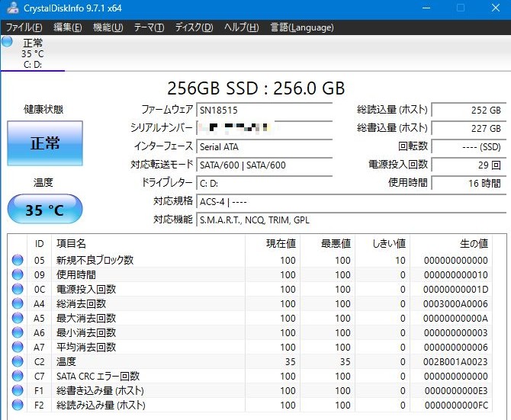The height and width of the screenshot is (420, 511).
Task: Click rotation rate value ---- (SSD)
Action: click(469, 146)
